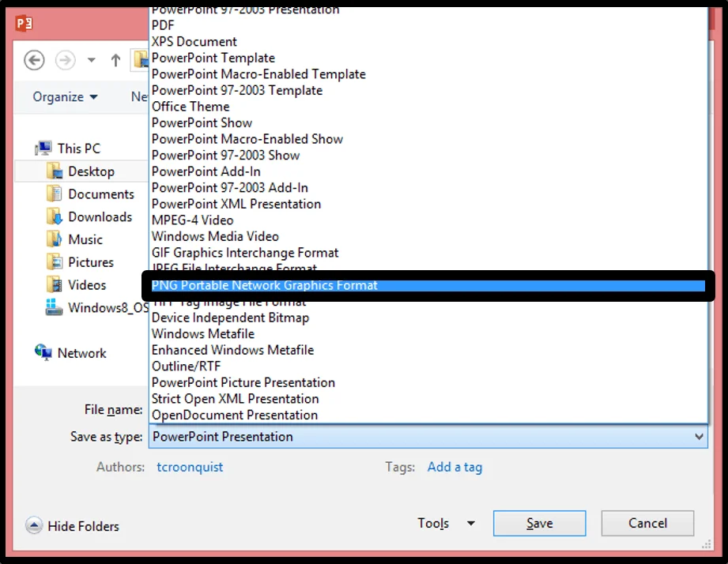Choose PowerPoint Template file type
Screen dimensions: 728x564
[x=428, y=58]
